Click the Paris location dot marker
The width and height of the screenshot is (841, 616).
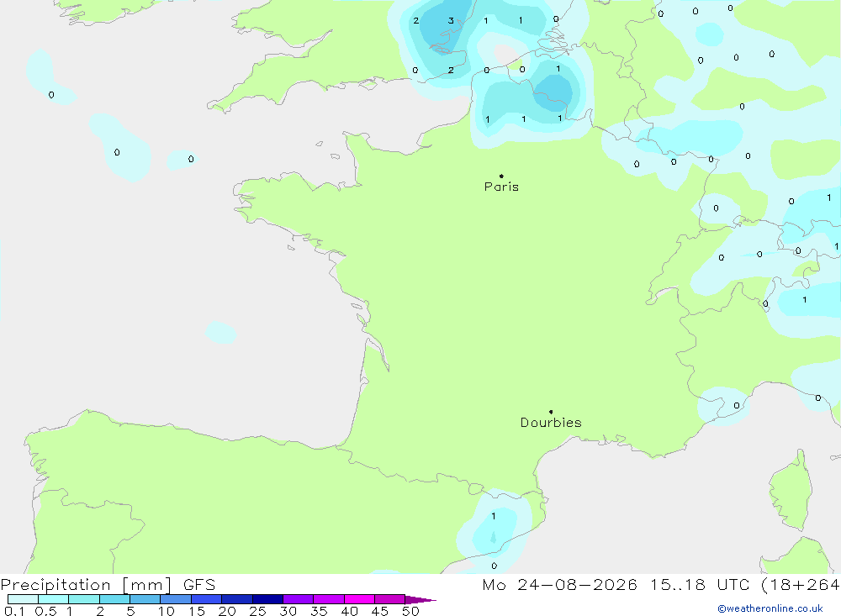(x=501, y=176)
